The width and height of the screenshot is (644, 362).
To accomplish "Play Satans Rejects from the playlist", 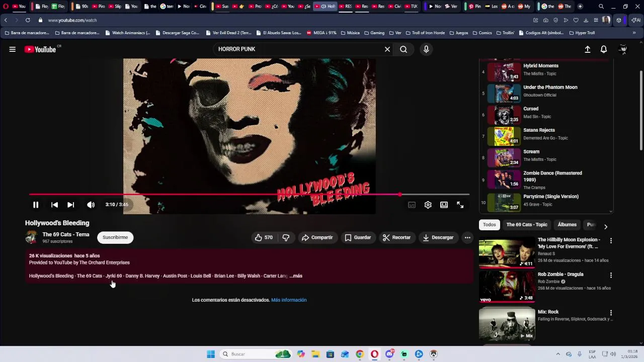I will click(546, 136).
